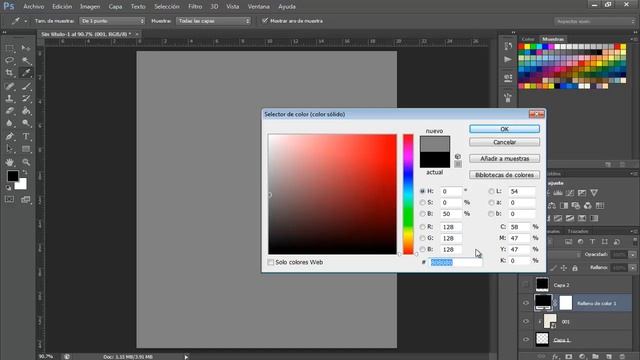Click swap foreground and background colors icon
This screenshot has width=640, height=360.
25,172
